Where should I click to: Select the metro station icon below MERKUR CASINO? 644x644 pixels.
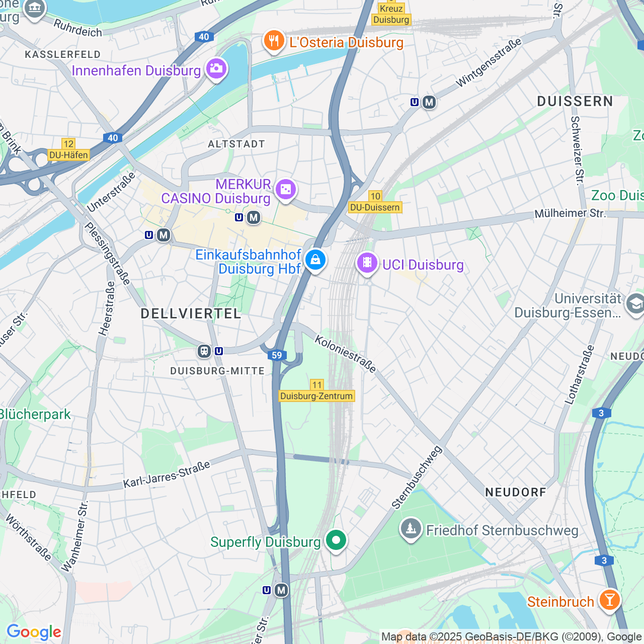(254, 217)
